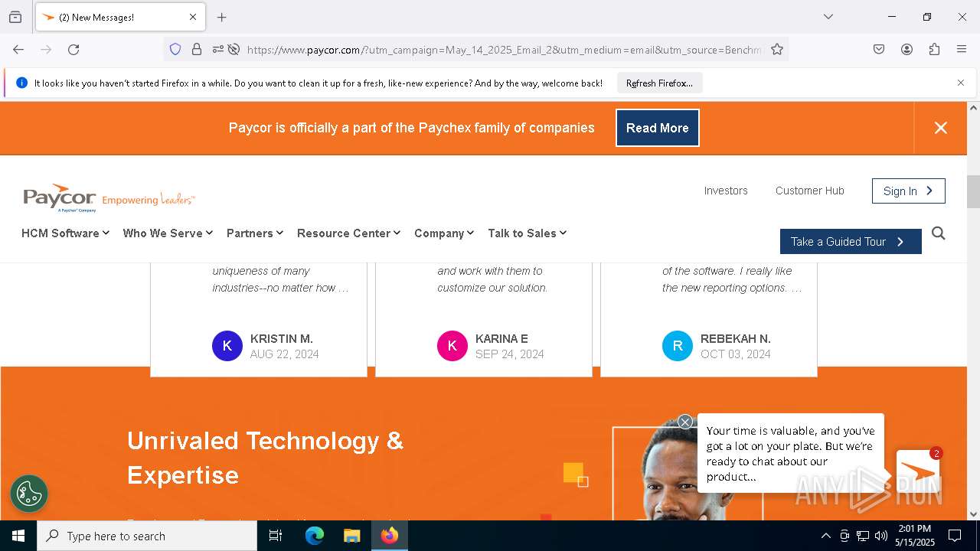Open volume control in tray
The image size is (980, 551).
pos(881,536)
